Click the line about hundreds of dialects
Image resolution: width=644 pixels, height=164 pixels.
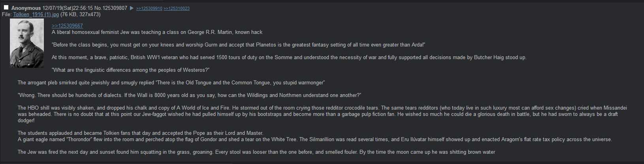coord(189,95)
